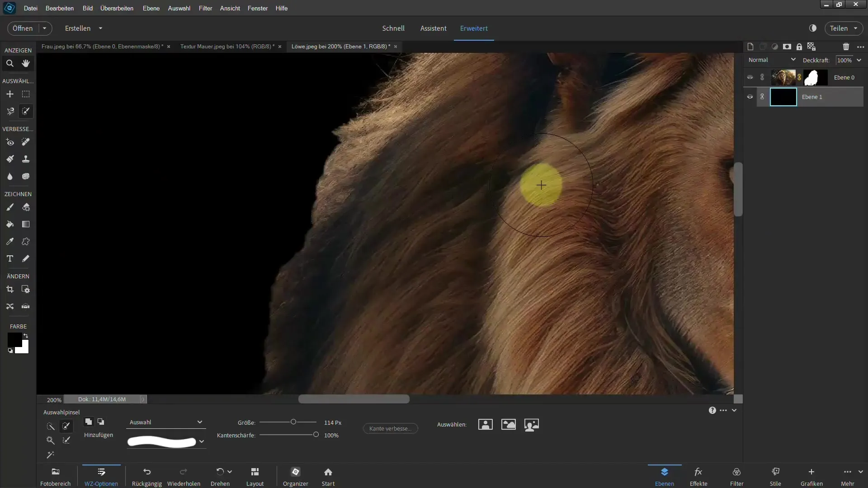
Task: Open the Öffnen dropdown arrow
Action: 45,28
